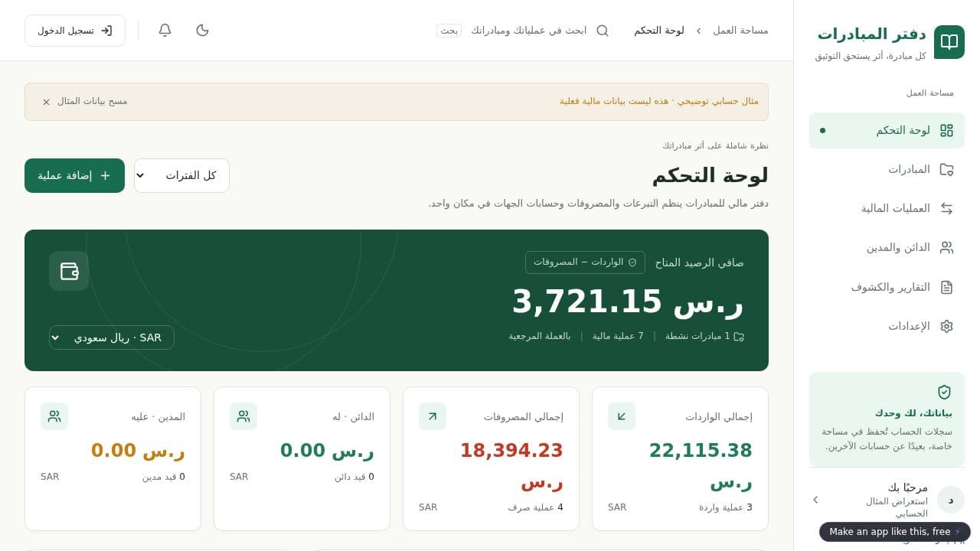
Task: Open الإعدادات settings page
Action: [x=887, y=326]
